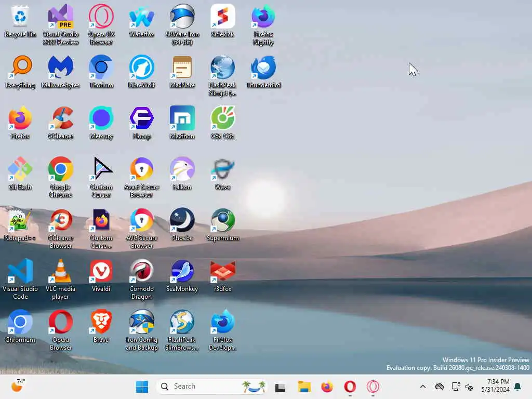Click the Brave lion icon
Screen dimensions: 532x399
point(101,327)
